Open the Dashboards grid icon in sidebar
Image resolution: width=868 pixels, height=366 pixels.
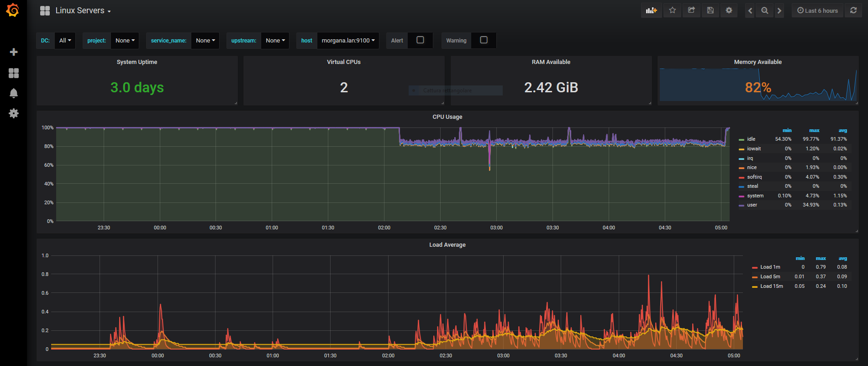(14, 73)
